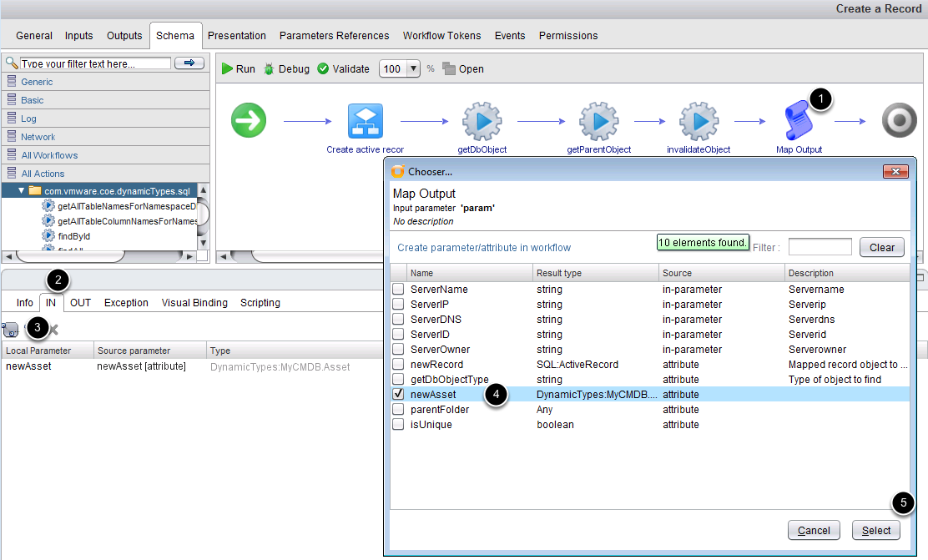Open the Visual Binding tab
The image size is (928, 560).
tap(194, 302)
